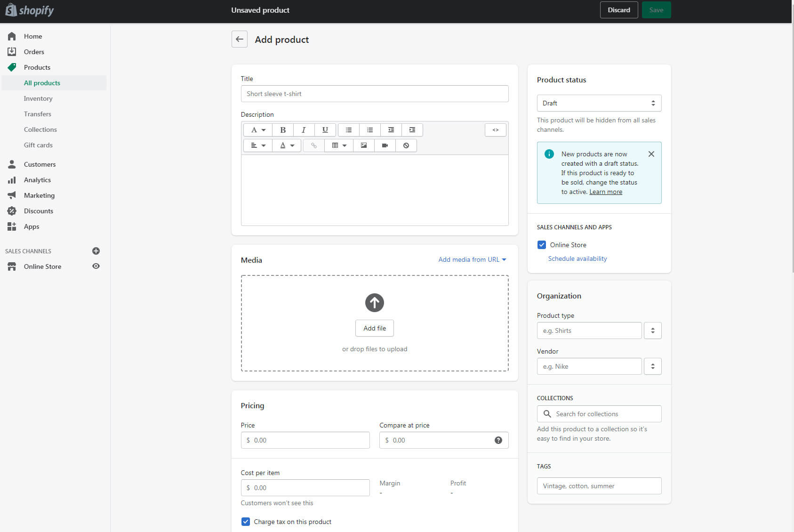This screenshot has height=532, width=794.
Task: Navigate to Discounts in the sidebar
Action: [x=39, y=210]
